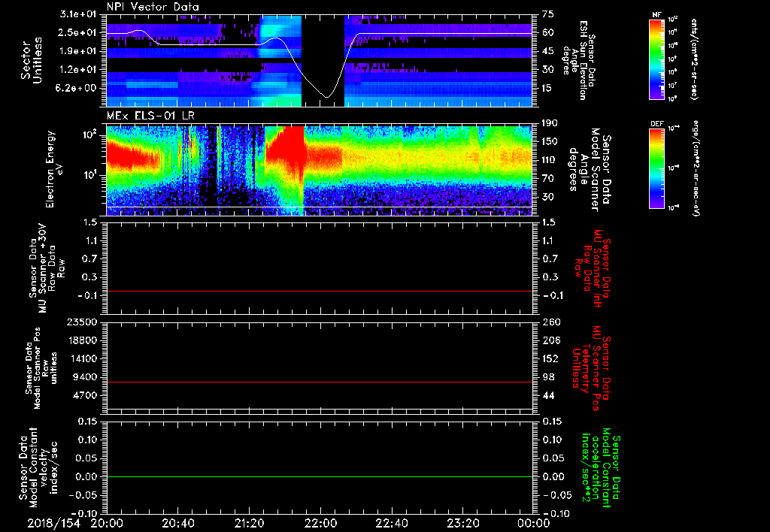Click the DEF energy flux color bar
This screenshot has height=532, width=770.
tap(656, 168)
